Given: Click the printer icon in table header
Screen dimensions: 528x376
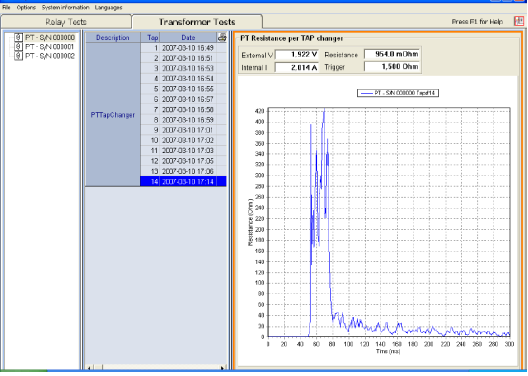Looking at the screenshot, I should tap(222, 37).
